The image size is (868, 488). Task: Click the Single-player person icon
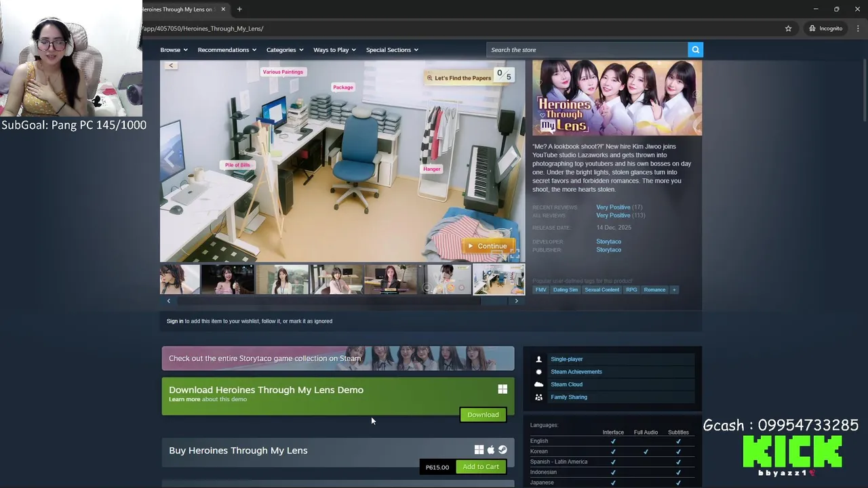pos(539,359)
